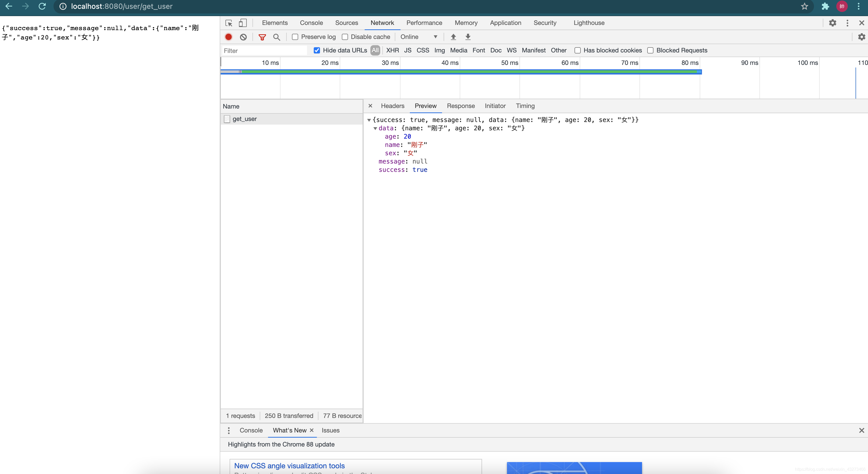Uncheck Hide data URLs
868x474 pixels.
tap(317, 50)
